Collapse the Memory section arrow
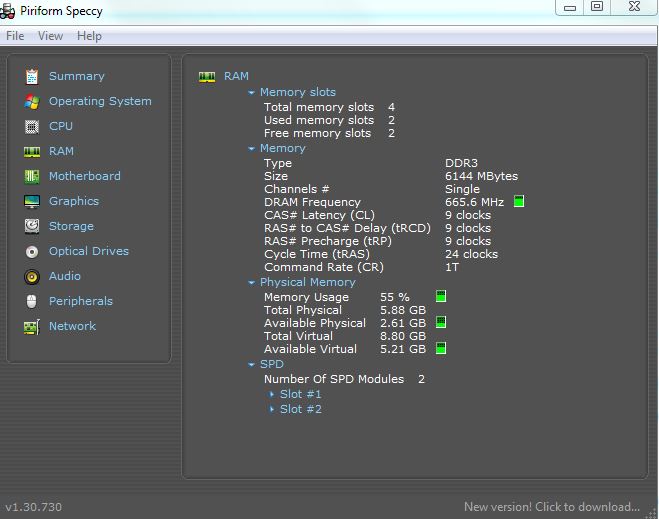 [251, 149]
